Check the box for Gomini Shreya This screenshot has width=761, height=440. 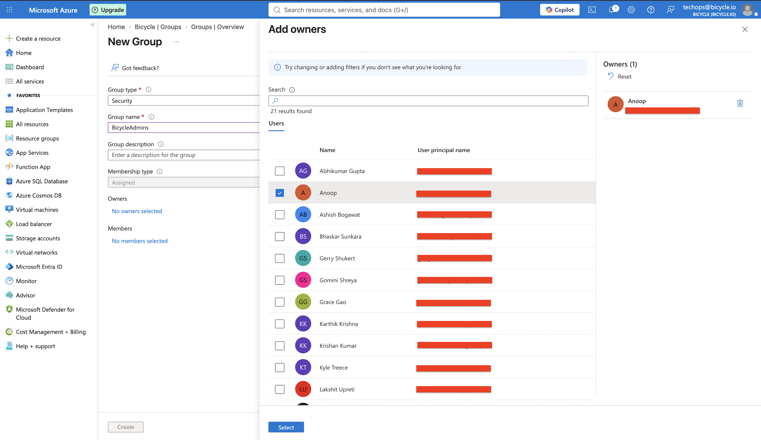point(280,280)
